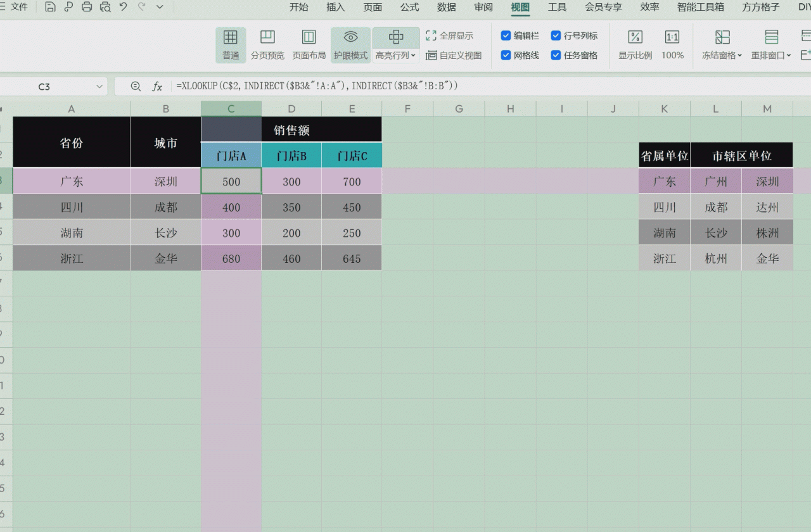Expand the 重排窗口 dropdown
The width and height of the screenshot is (811, 532).
coord(789,56)
